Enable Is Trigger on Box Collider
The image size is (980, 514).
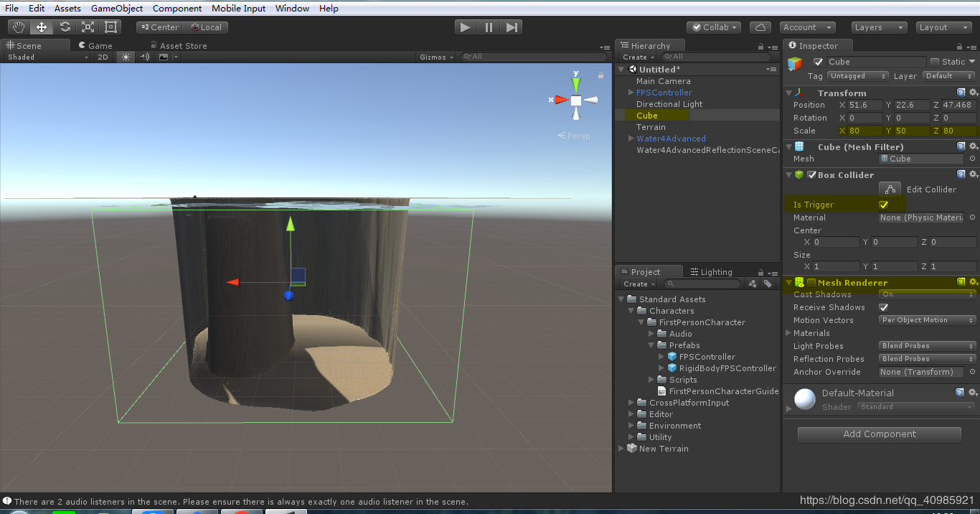point(885,204)
